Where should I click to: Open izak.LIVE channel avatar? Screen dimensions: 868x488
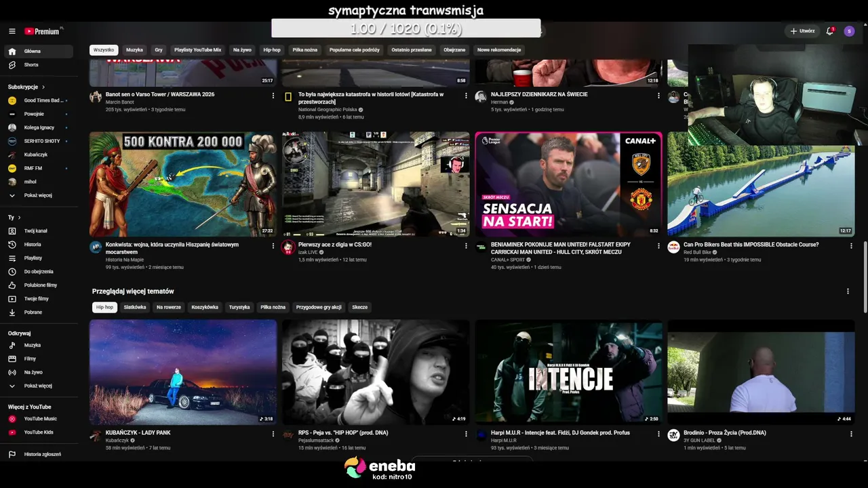(288, 247)
